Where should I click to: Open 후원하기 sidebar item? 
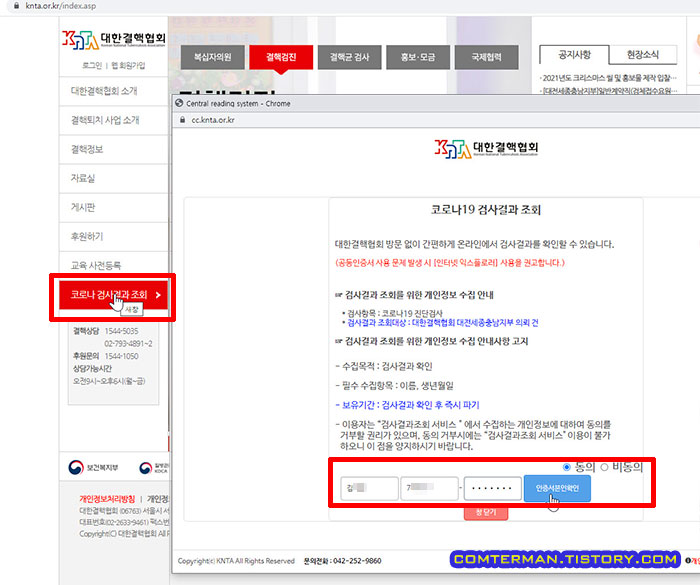[113, 236]
